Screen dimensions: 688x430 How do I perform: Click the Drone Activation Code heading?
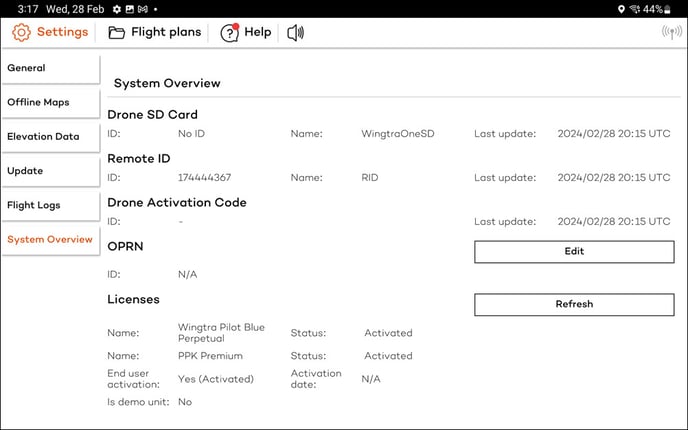click(x=177, y=202)
